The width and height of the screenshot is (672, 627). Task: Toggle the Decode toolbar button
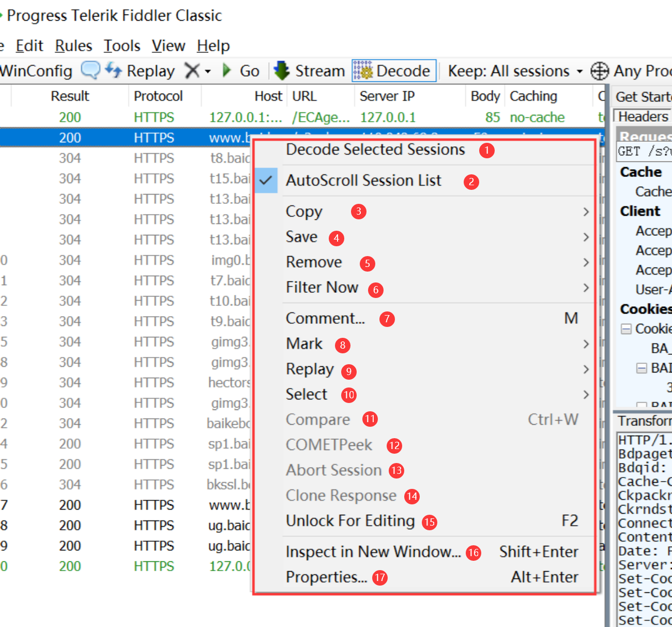394,71
